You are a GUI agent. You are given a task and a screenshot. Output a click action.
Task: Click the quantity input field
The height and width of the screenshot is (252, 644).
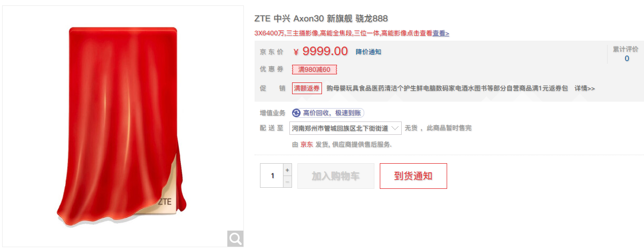coord(272,176)
